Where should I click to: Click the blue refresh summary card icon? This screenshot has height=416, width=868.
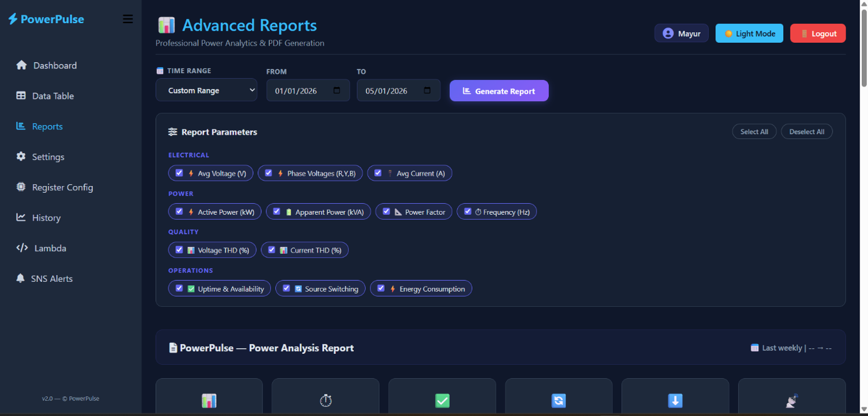point(559,401)
